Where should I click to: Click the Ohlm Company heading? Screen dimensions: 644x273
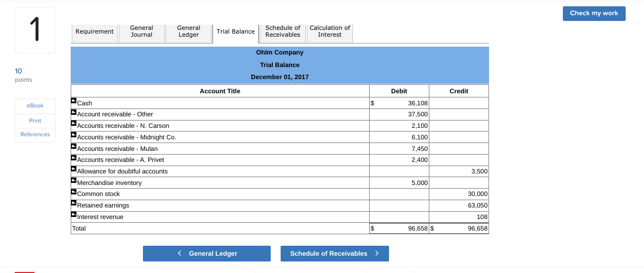point(280,52)
